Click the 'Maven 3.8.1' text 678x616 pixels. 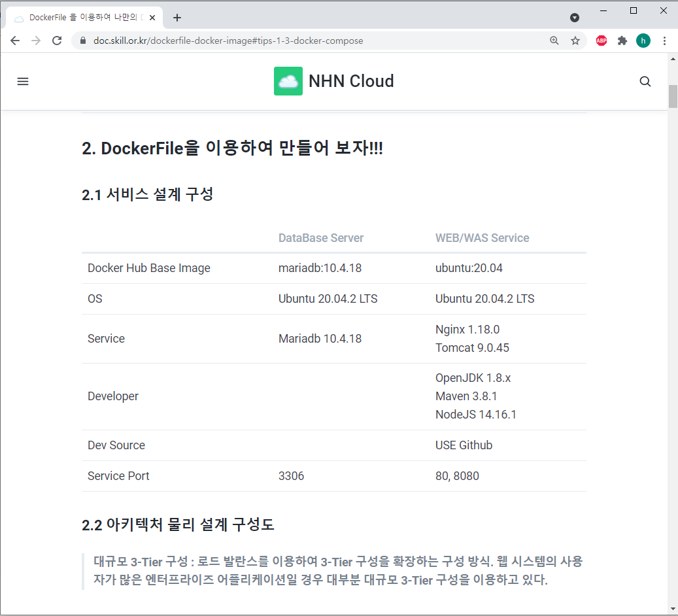466,396
